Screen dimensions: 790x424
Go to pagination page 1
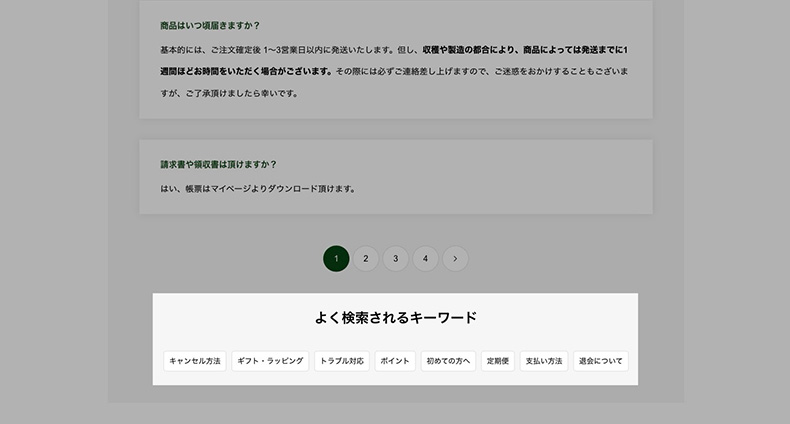click(x=336, y=258)
